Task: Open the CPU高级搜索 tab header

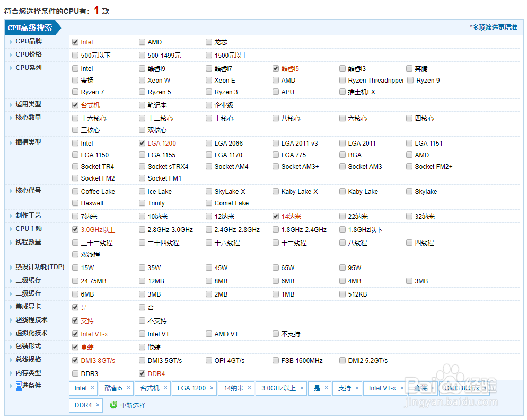Action: 32,28
